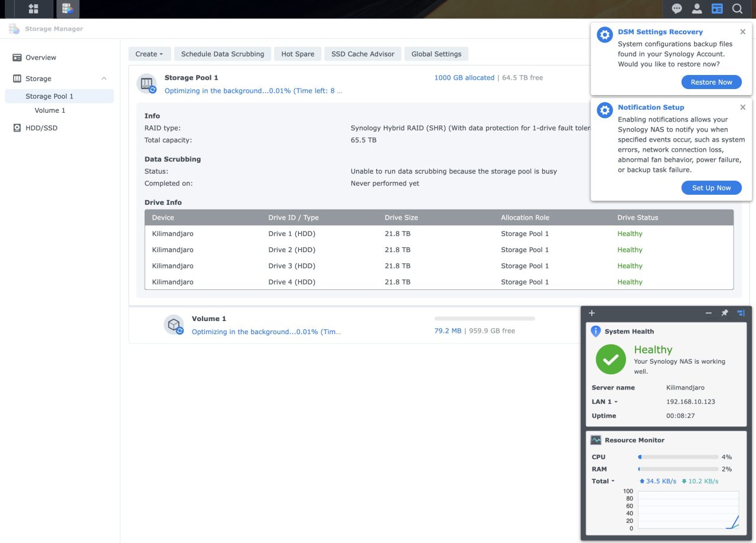Click the Set Up Now button
Image resolution: width=756 pixels, height=543 pixels.
pos(711,188)
